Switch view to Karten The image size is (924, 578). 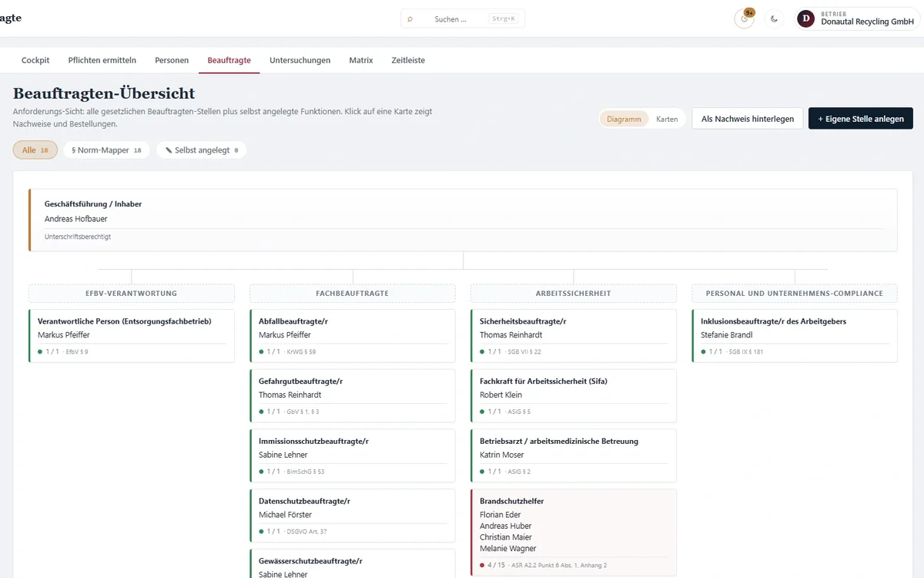[x=667, y=119]
